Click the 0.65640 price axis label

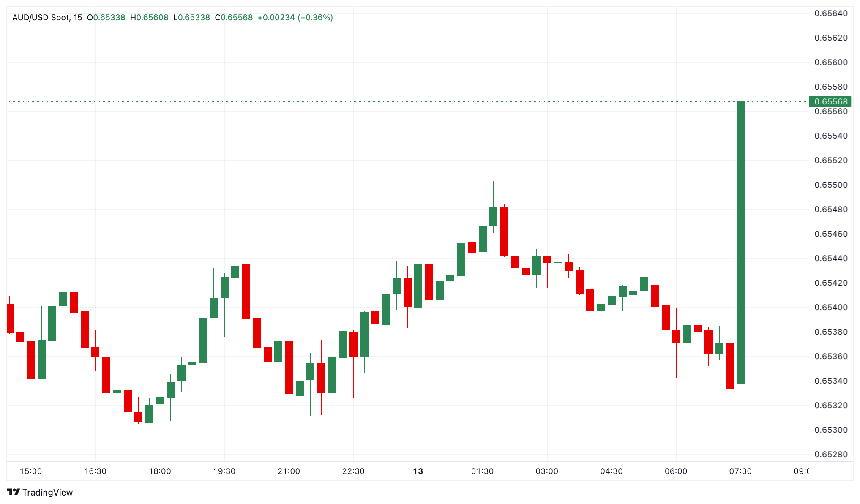click(x=831, y=14)
